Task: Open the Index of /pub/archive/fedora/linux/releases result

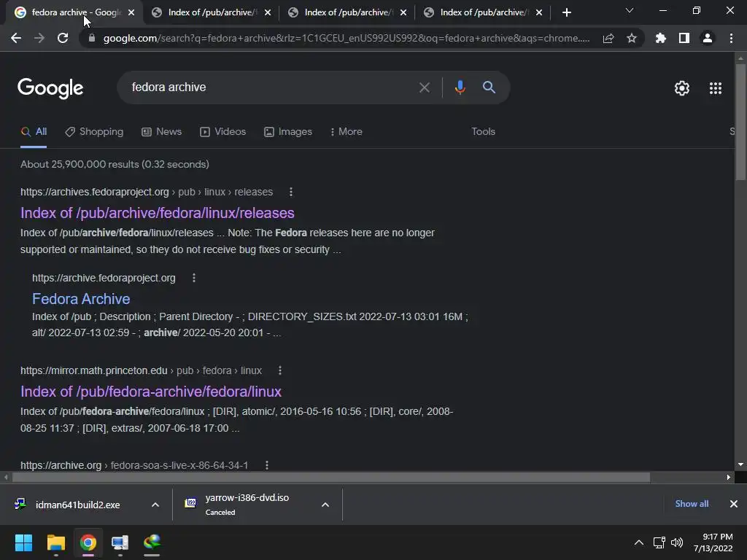Action: (x=158, y=213)
